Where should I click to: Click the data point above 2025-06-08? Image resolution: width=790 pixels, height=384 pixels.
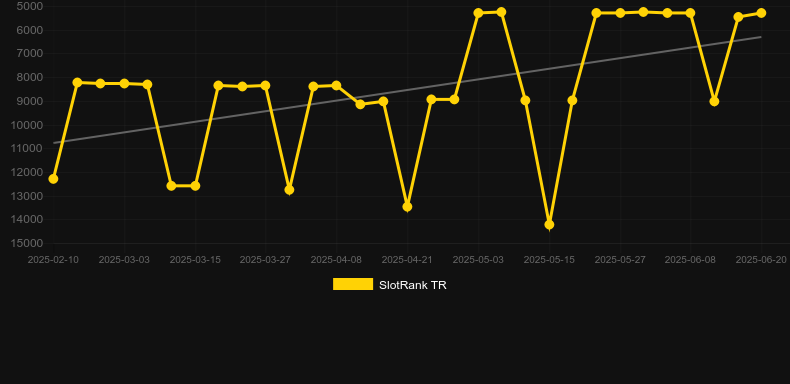(690, 13)
